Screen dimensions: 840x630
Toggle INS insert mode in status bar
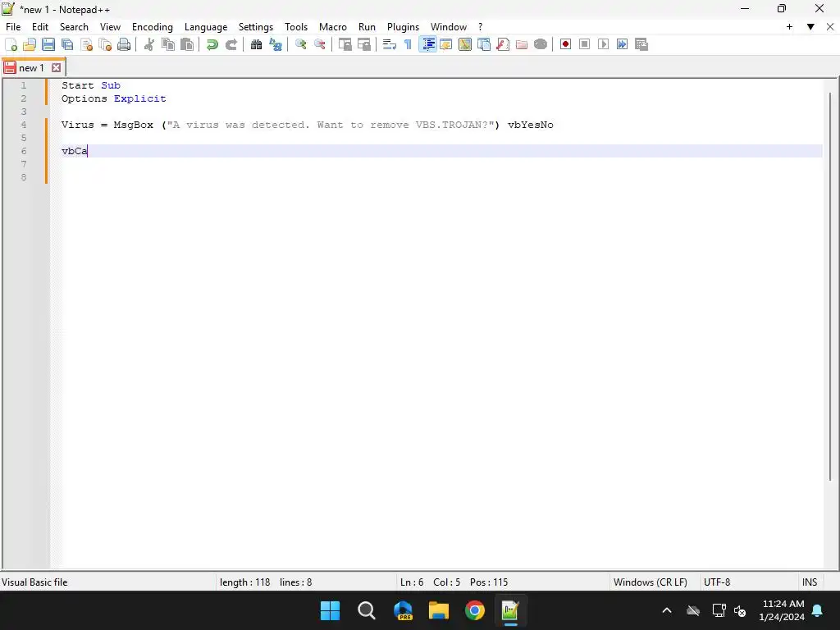(x=810, y=582)
